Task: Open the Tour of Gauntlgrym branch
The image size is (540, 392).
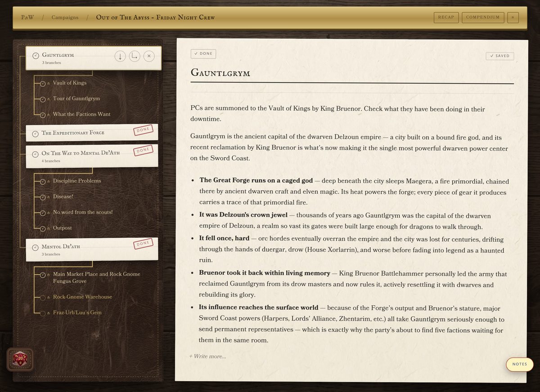Action: coord(76,98)
